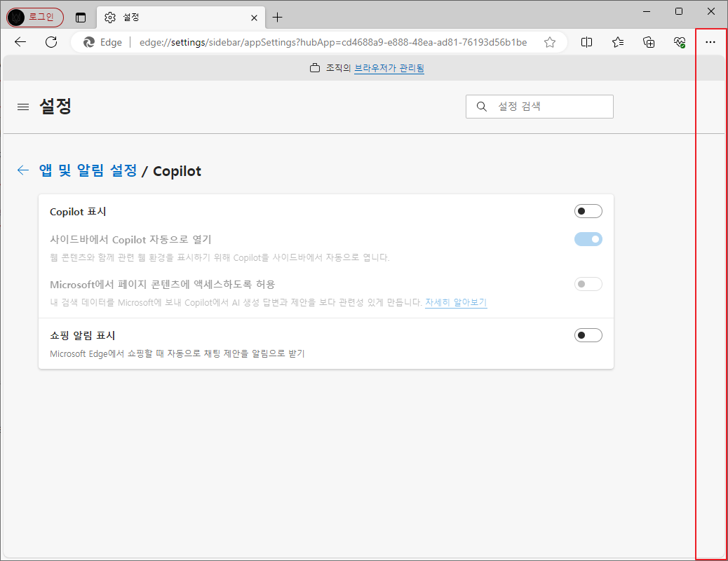Select the 설정 tab

click(181, 18)
